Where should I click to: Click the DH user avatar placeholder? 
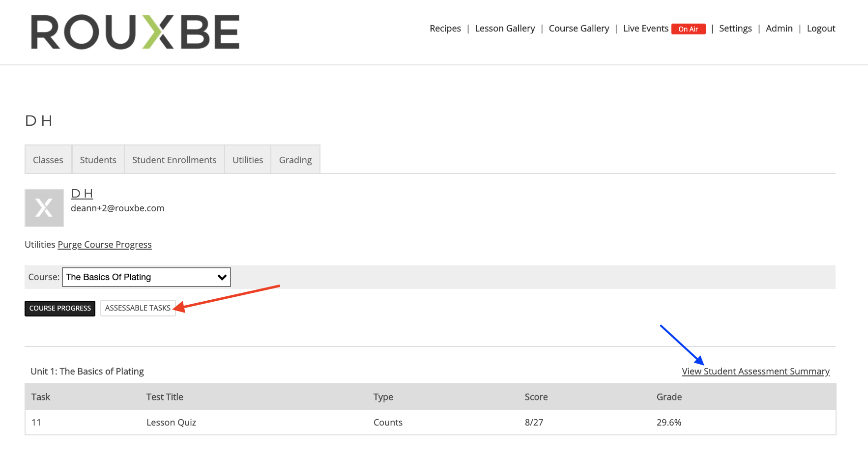(44, 208)
